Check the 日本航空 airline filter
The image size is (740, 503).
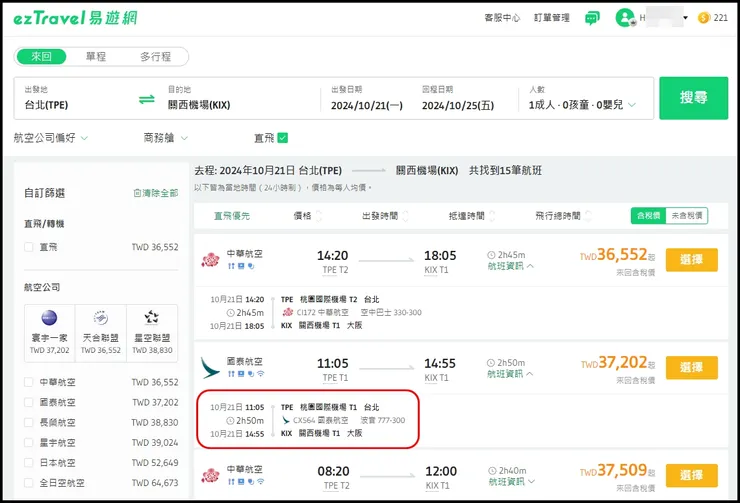click(x=29, y=463)
